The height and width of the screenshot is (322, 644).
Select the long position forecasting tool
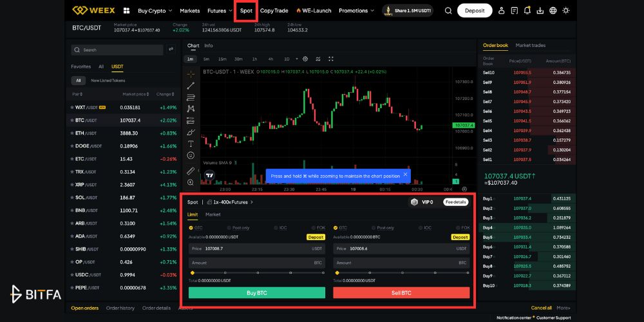191,121
